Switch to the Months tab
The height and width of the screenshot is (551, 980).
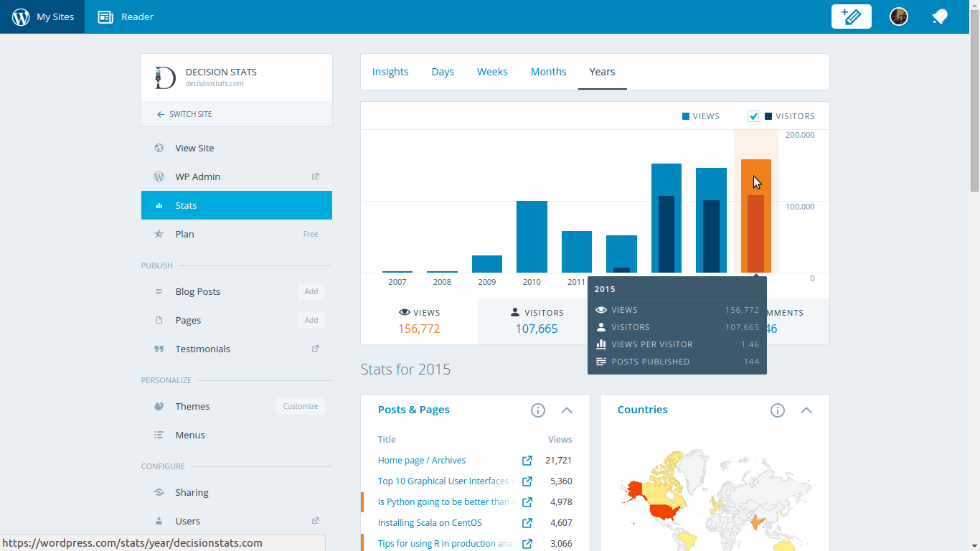[548, 72]
